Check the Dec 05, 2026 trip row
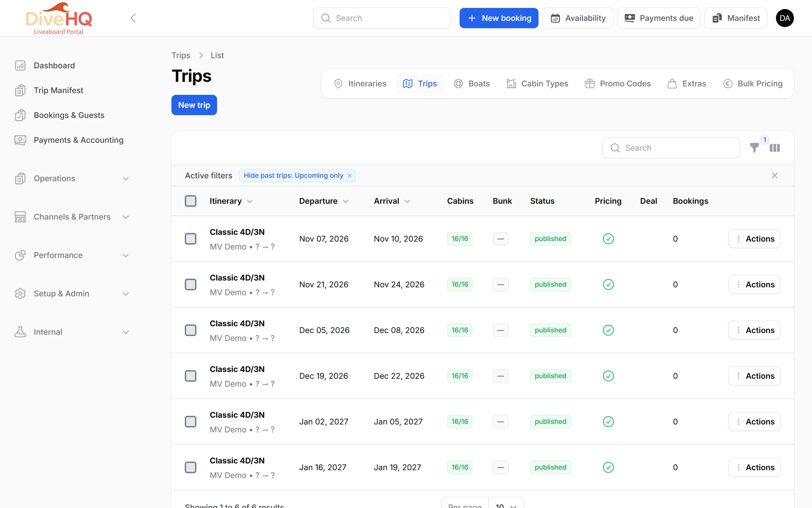The width and height of the screenshot is (812, 508). (191, 330)
